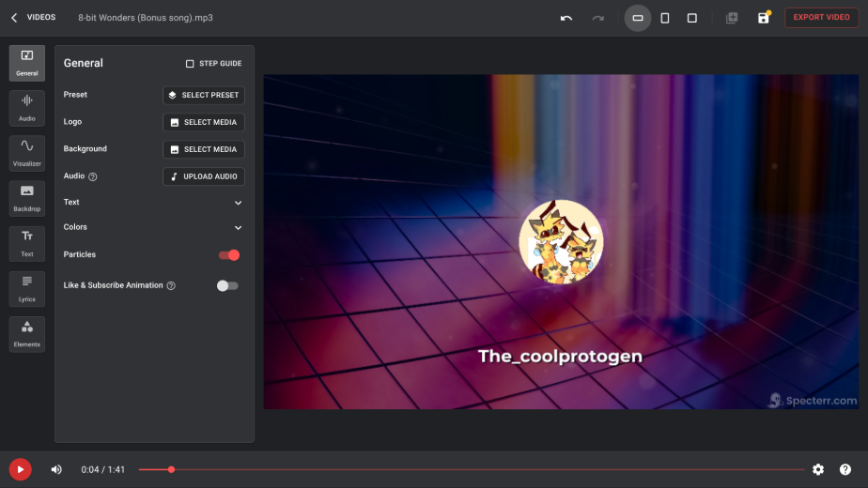Expand the Text section

pos(238,203)
